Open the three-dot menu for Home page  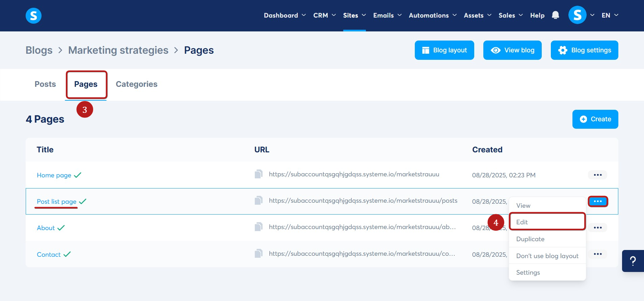coord(598,175)
